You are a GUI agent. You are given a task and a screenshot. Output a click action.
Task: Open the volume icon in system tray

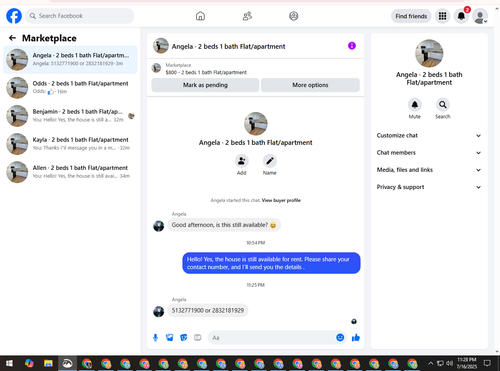[450, 363]
